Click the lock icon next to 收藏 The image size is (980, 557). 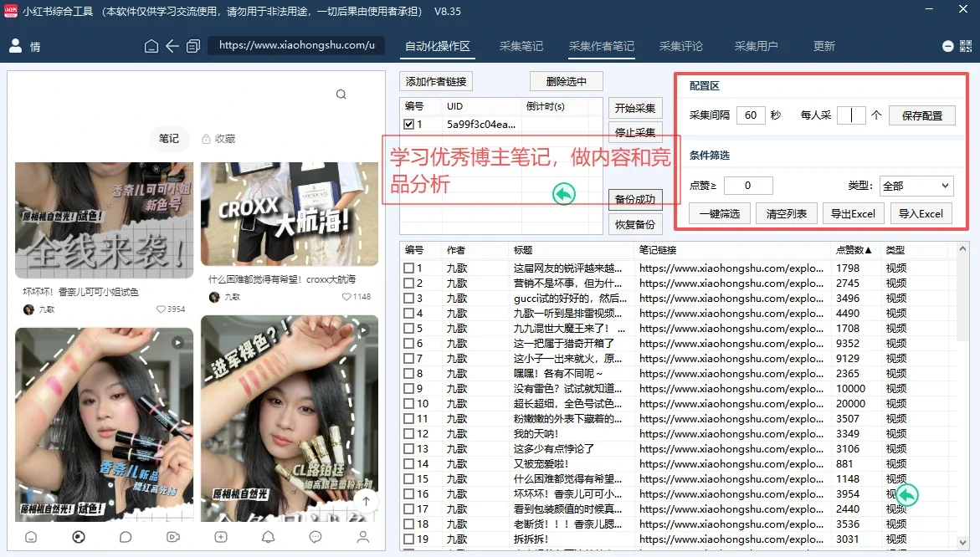[206, 139]
